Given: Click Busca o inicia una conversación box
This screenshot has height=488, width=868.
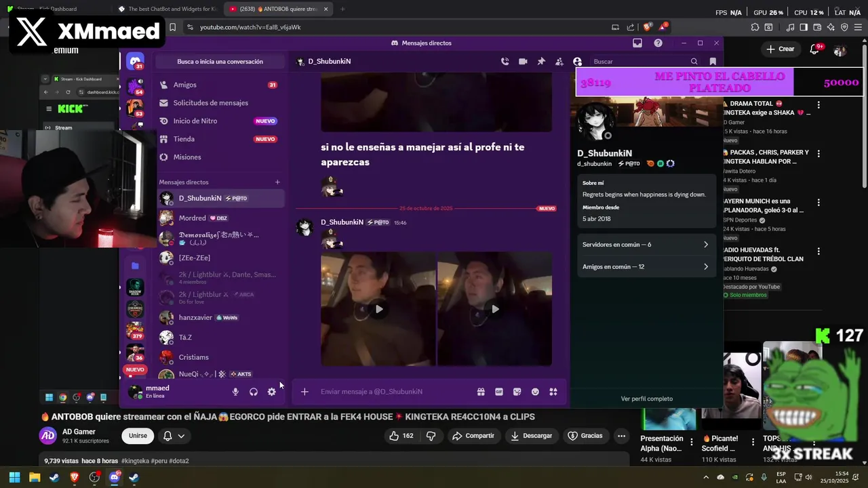Looking at the screenshot, I should coord(220,62).
